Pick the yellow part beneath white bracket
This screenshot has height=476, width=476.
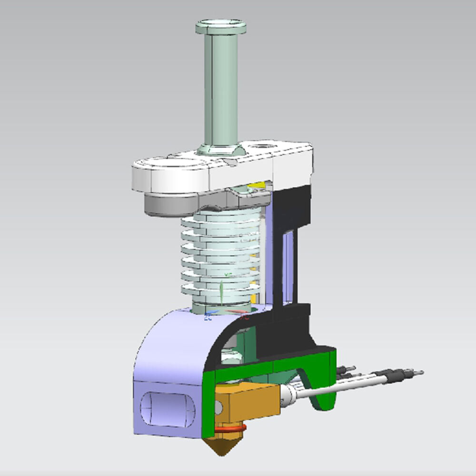pos(256,185)
